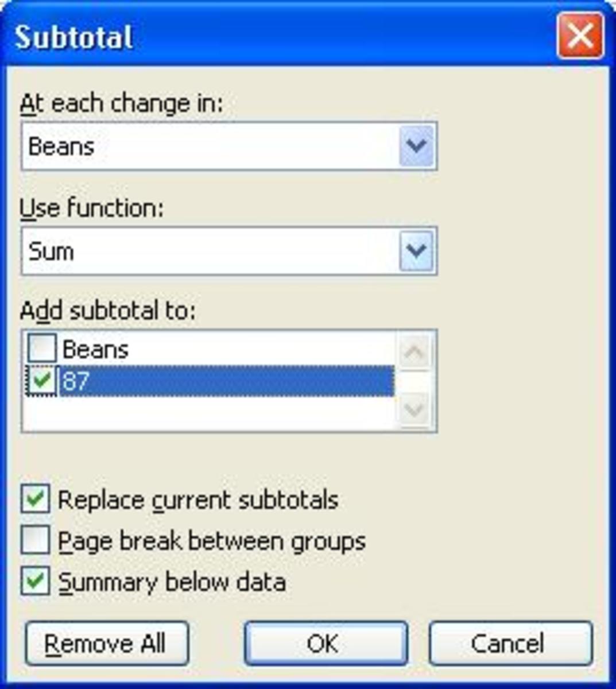
Task: Click the 'Replace current subtotals' label text
Action: point(198,500)
